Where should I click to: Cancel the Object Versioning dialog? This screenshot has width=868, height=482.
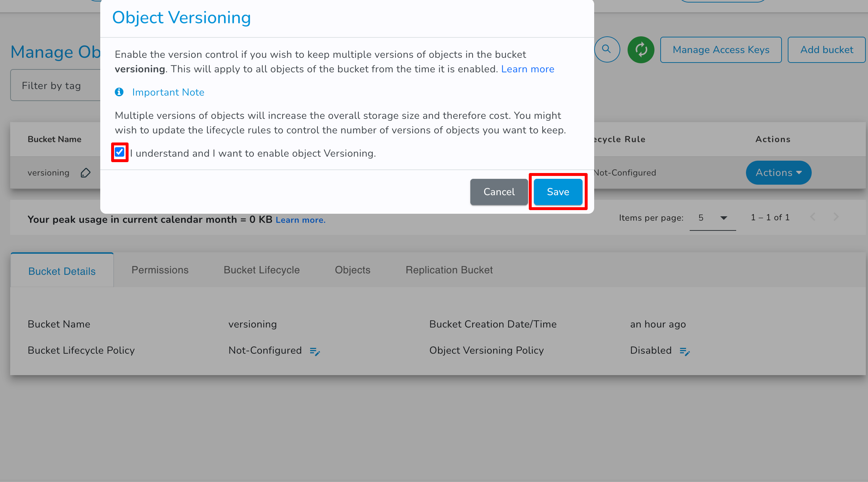[x=499, y=192]
